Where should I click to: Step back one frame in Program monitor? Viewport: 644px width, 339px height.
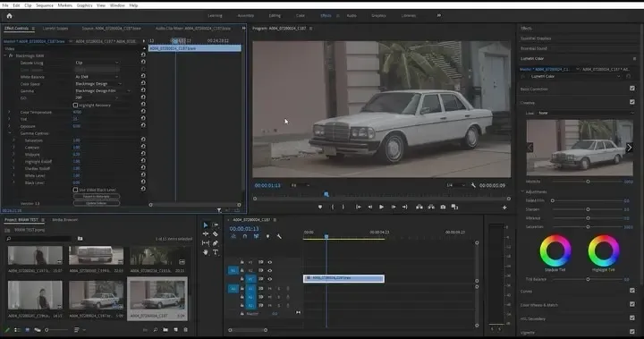point(369,208)
